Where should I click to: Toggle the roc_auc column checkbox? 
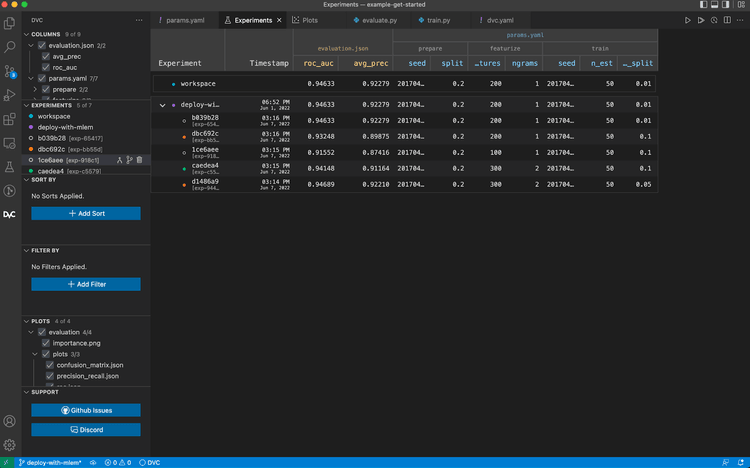(46, 67)
